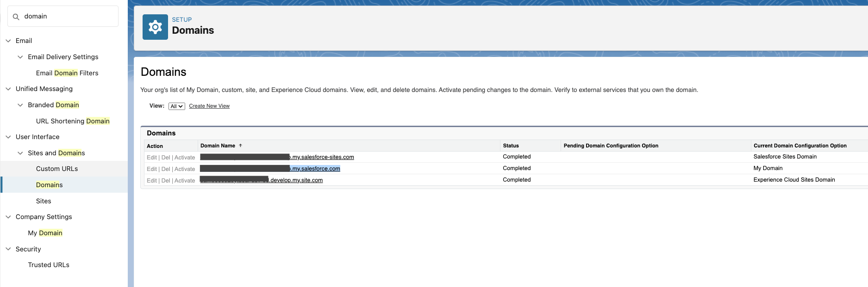Collapse the Email section chevron

tap(8, 41)
